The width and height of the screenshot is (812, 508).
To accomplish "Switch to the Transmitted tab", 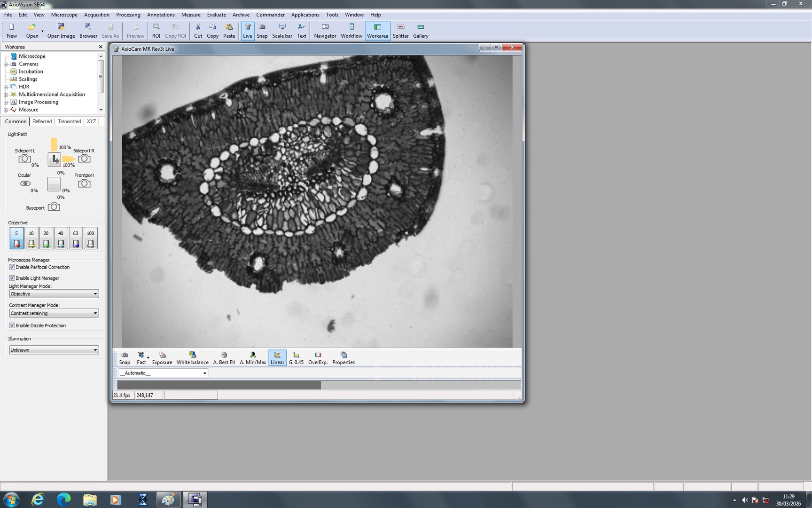I will (x=69, y=121).
